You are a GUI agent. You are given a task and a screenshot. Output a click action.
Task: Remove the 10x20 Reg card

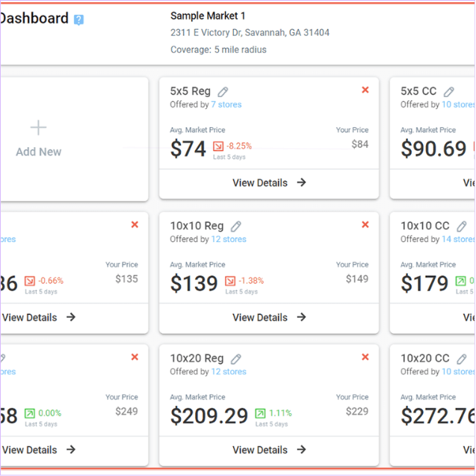[x=365, y=357]
